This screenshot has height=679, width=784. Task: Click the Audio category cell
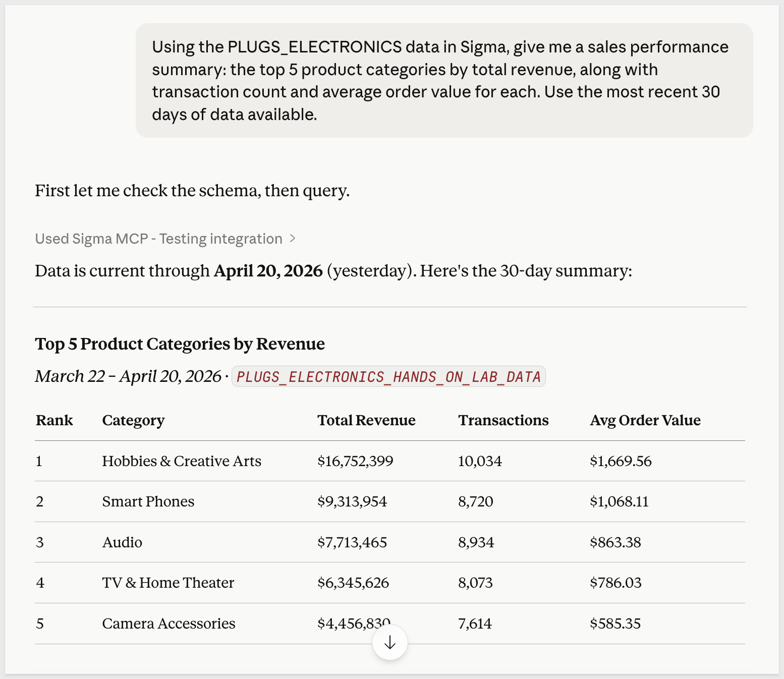point(122,542)
